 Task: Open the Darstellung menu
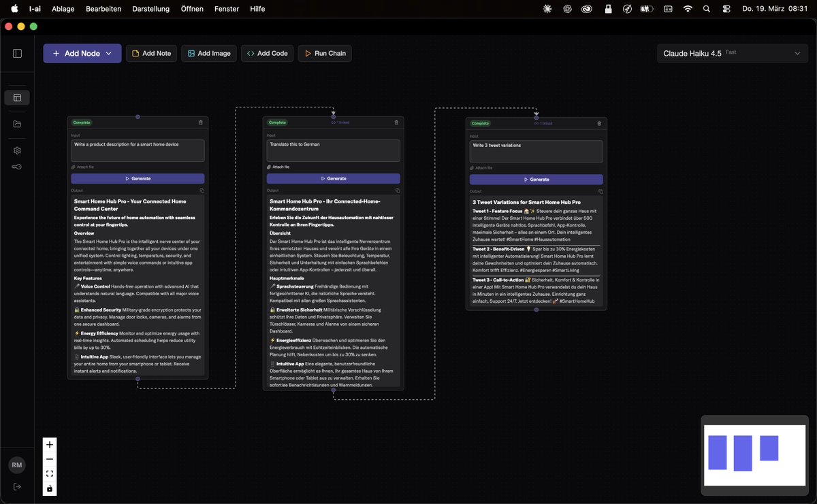pos(151,9)
